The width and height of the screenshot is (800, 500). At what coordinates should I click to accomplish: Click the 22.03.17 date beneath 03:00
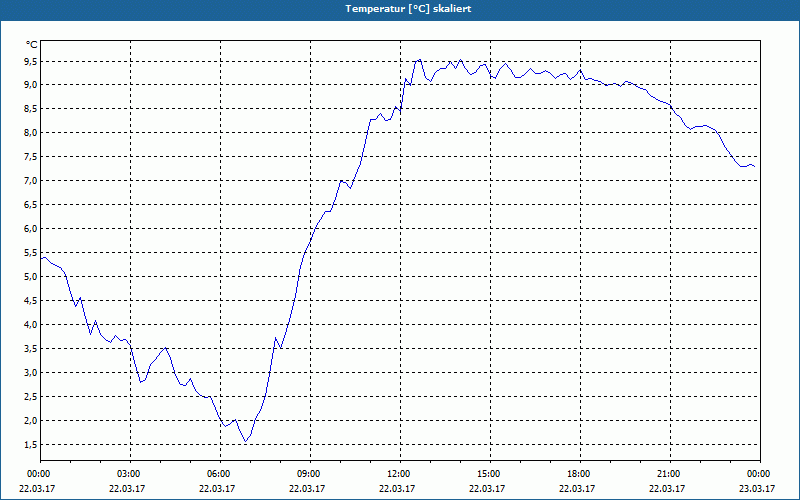(x=127, y=489)
